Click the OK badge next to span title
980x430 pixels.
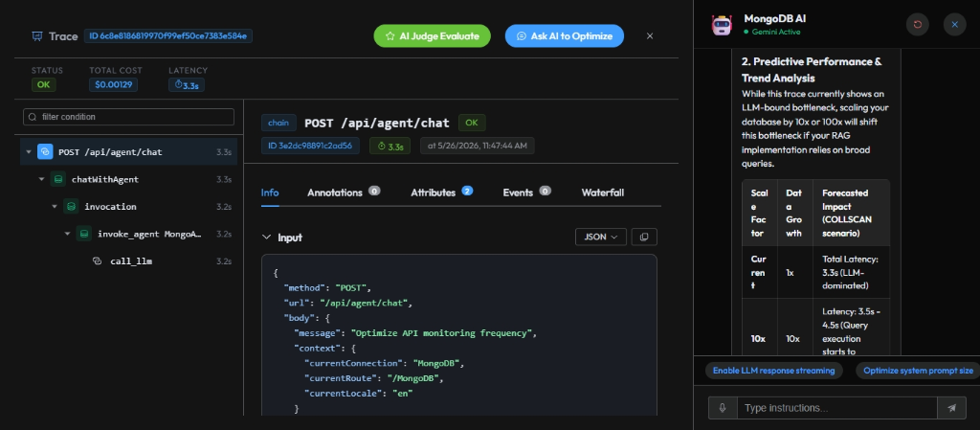pos(471,124)
